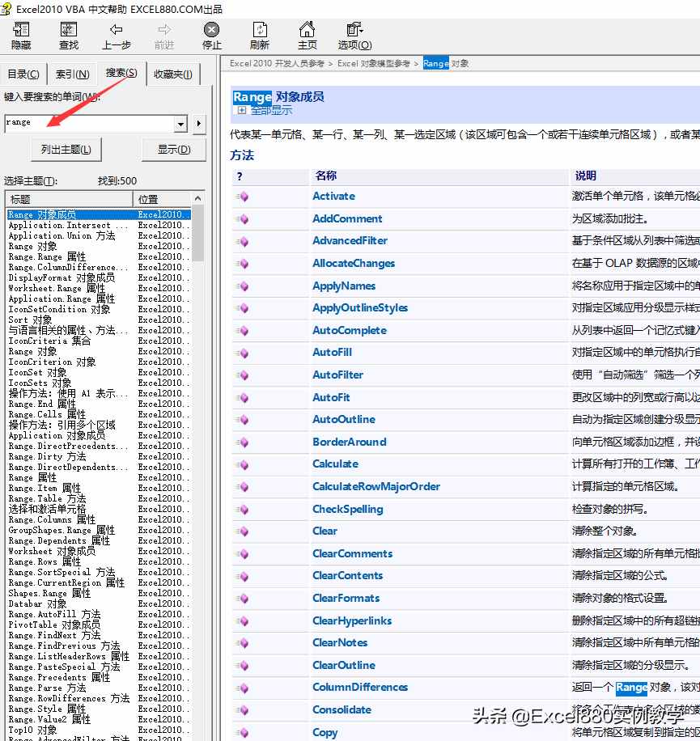The height and width of the screenshot is (741, 700).
Task: Click the Forward (前进) toolbar icon
Action: [164, 30]
